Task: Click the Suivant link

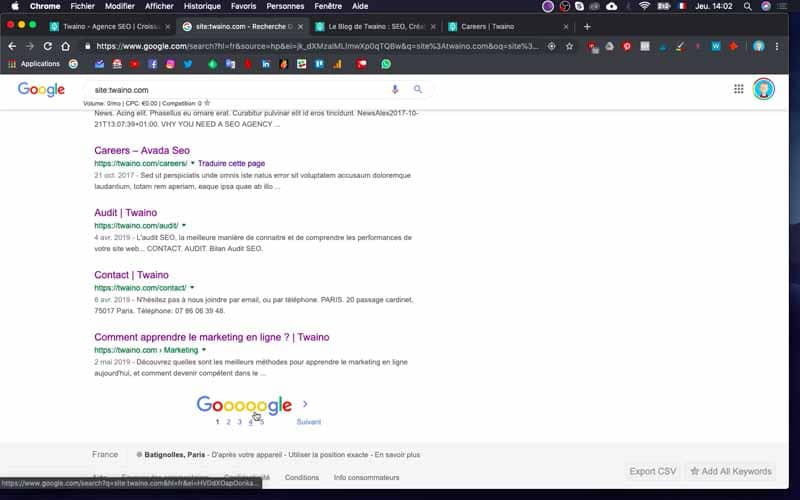Action: coord(309,422)
